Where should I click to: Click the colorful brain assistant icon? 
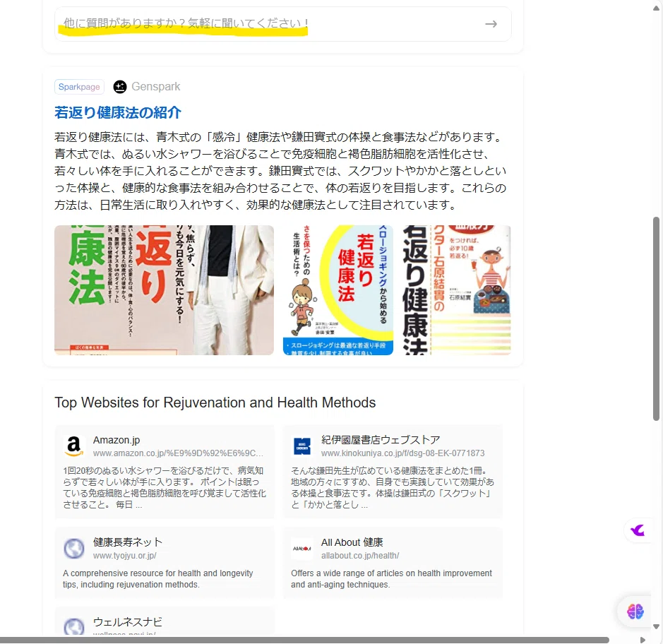coord(635,611)
